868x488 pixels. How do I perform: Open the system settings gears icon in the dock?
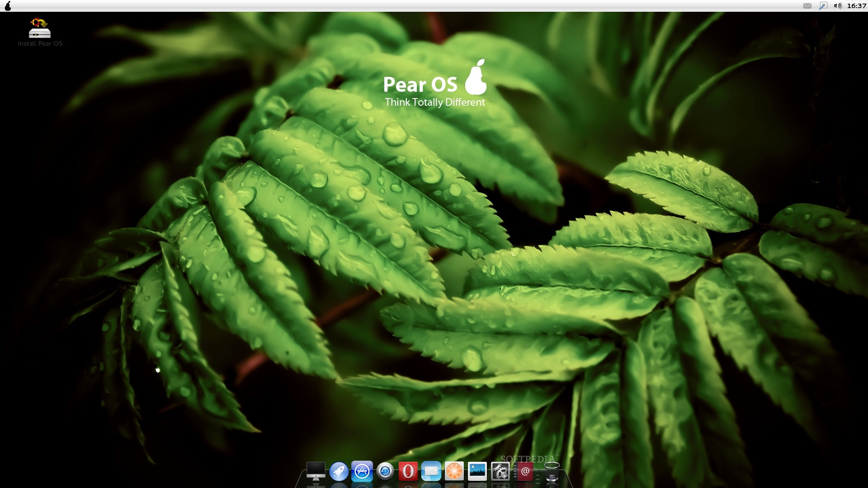(500, 471)
